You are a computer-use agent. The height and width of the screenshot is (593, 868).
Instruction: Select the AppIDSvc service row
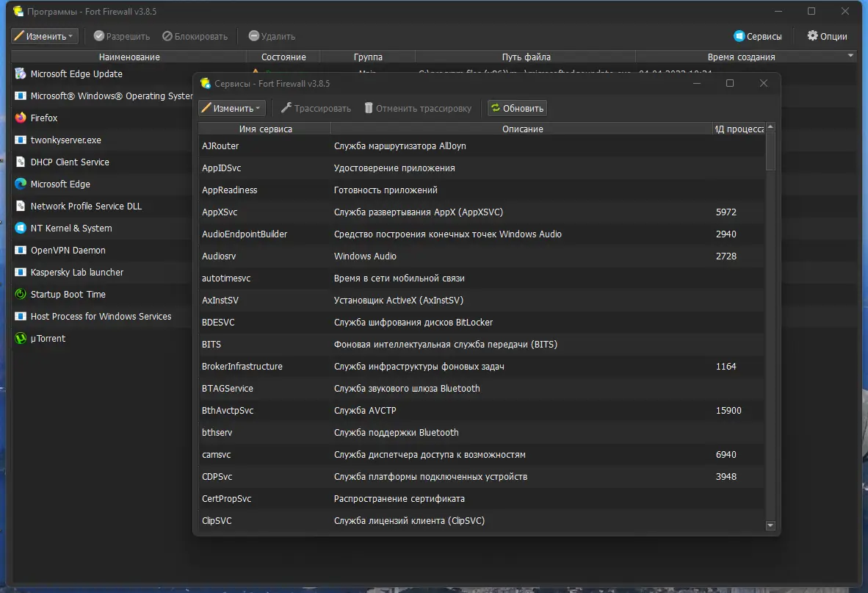click(x=482, y=168)
